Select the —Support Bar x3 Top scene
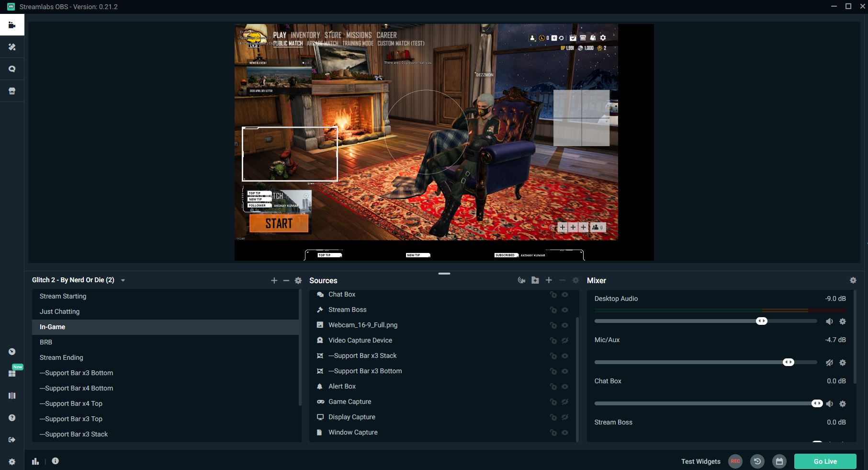The image size is (868, 470). [x=165, y=419]
